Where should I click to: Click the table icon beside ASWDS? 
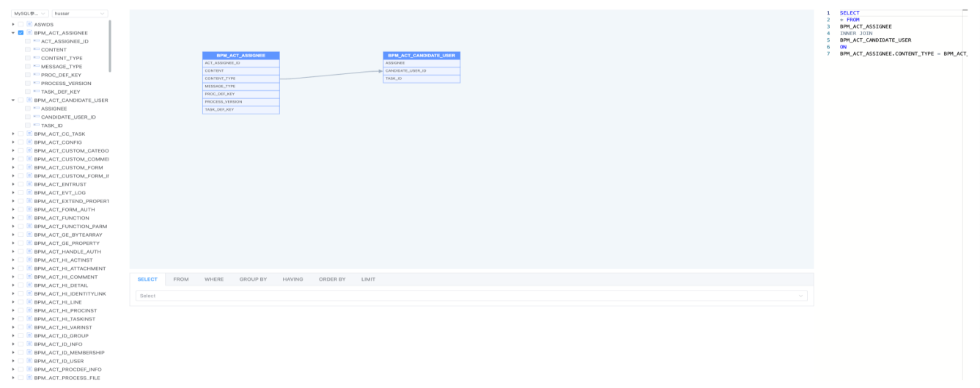pyautogui.click(x=29, y=24)
